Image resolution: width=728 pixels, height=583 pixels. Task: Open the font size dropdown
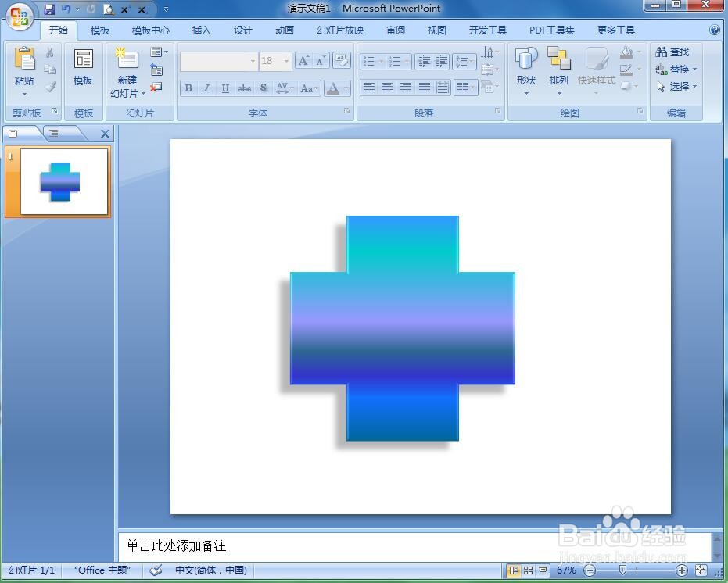coord(286,61)
